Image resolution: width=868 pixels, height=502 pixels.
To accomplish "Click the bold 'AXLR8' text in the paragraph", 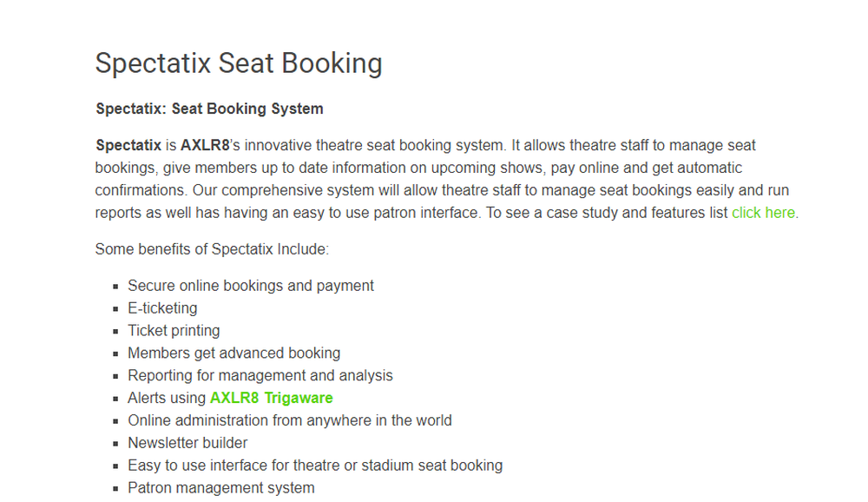I will click(x=205, y=145).
